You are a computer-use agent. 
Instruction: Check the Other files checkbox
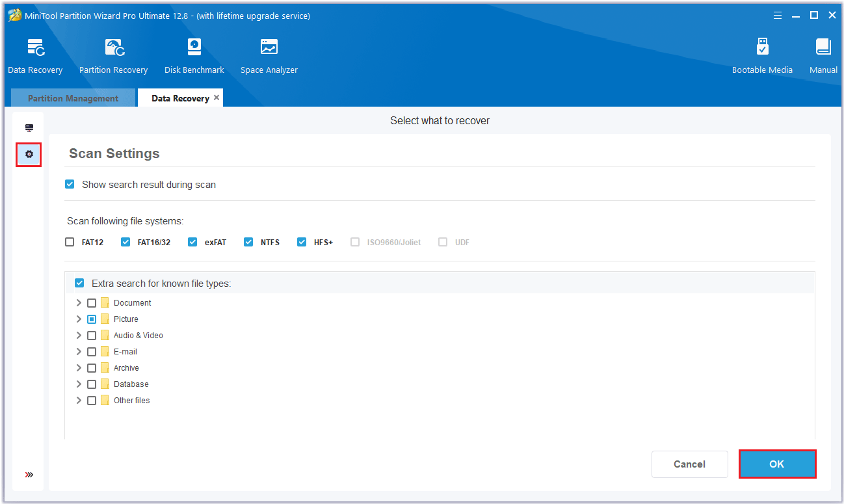point(92,401)
